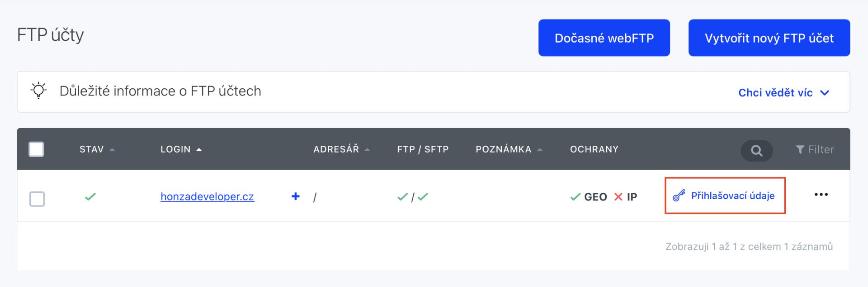The height and width of the screenshot is (287, 868).
Task: Click the red X next to IP
Action: pyautogui.click(x=618, y=197)
